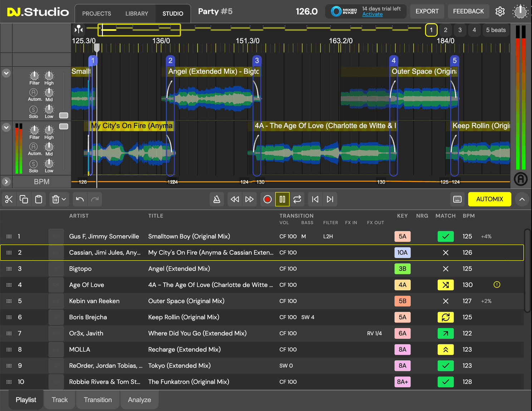This screenshot has height=411, width=532.
Task: Collapse the first track lane chevron
Action: click(6, 73)
